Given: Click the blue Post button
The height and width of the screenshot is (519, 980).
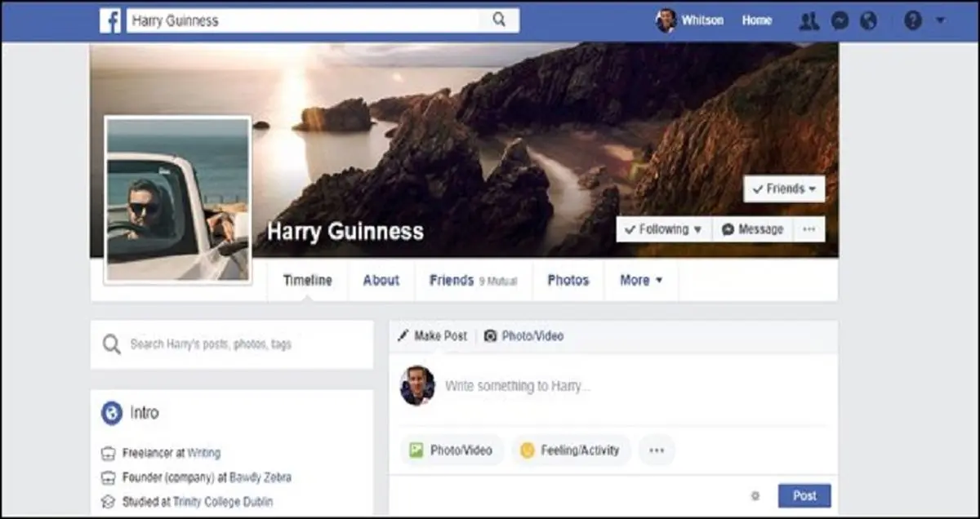Looking at the screenshot, I should [x=804, y=495].
